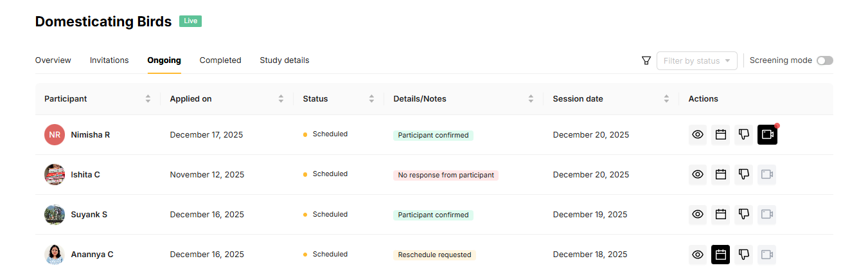Click the Reschedule requested tag
Viewport: 868px width, 270px height.
[434, 255]
